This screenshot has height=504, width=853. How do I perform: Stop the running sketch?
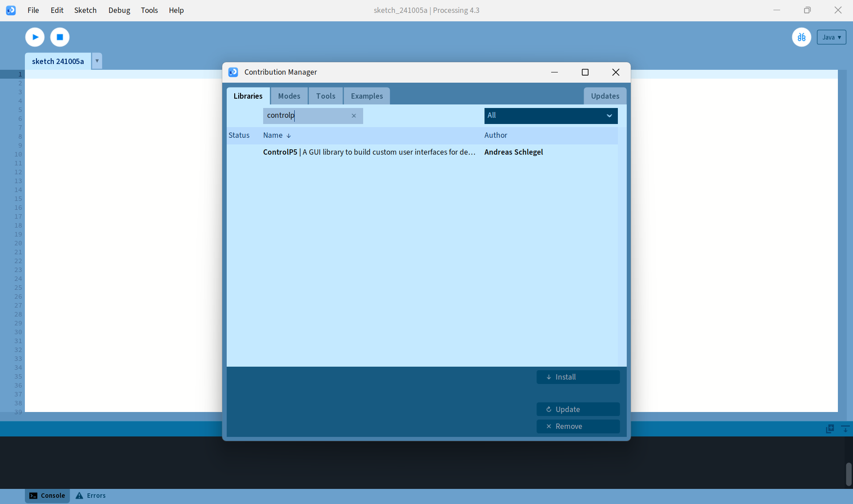pyautogui.click(x=60, y=37)
